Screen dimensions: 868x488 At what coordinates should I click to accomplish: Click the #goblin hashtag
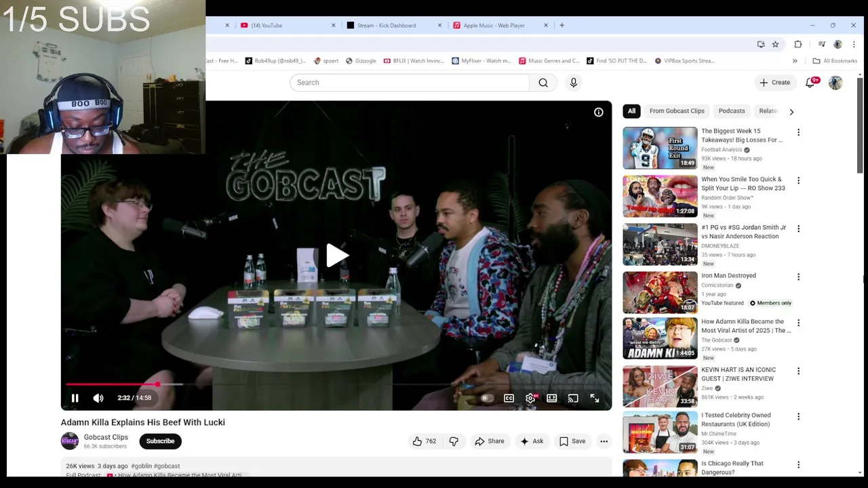(x=141, y=466)
